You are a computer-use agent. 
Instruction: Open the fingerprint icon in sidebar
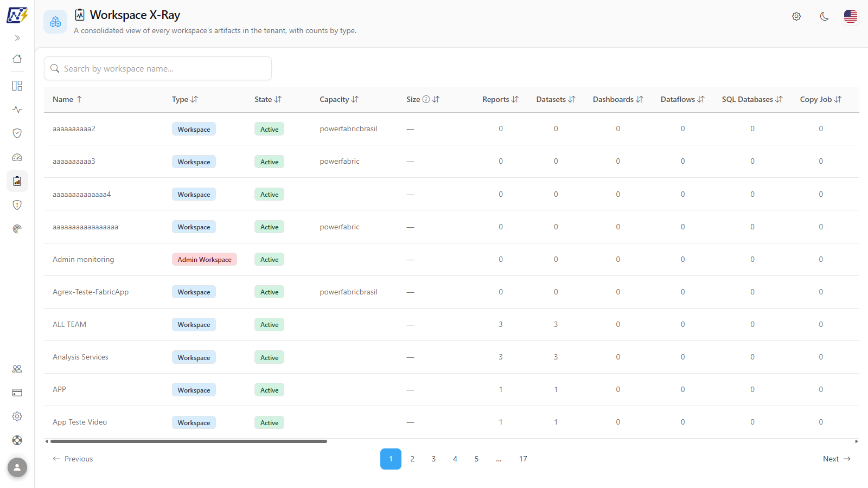point(17,229)
